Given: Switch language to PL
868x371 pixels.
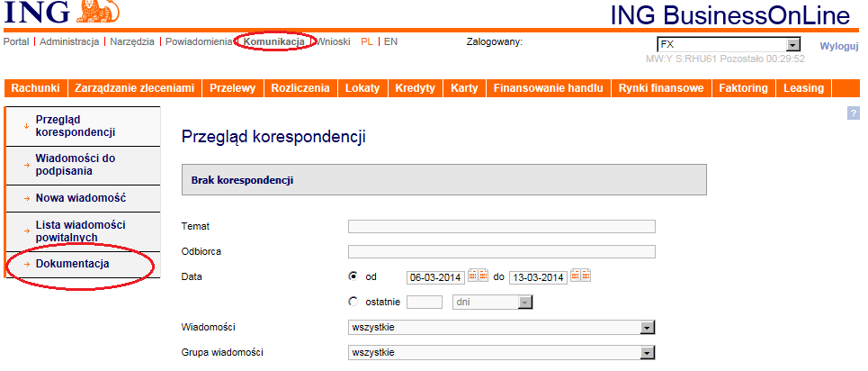Looking at the screenshot, I should (366, 41).
